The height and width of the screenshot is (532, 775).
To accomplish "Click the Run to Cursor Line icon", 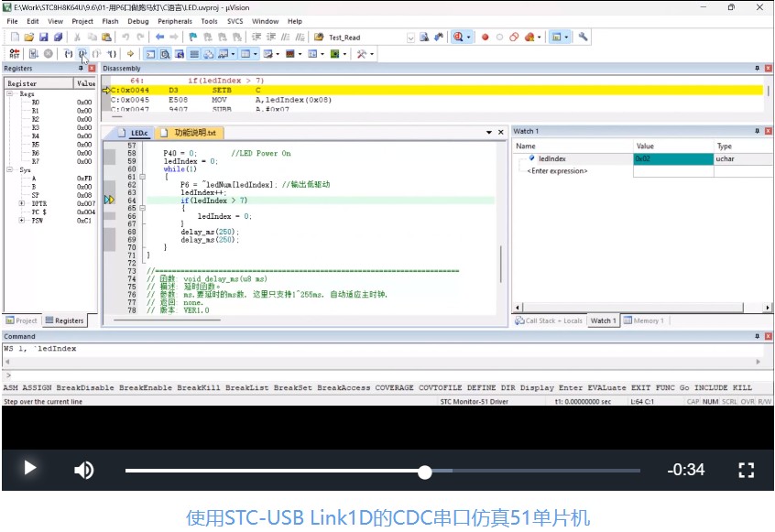I will click(112, 54).
